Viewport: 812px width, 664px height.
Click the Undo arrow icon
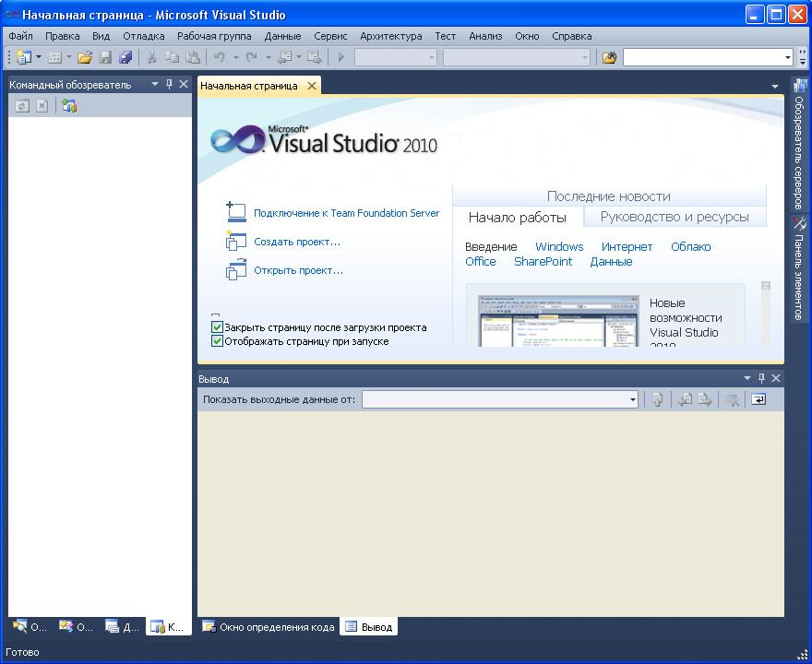point(220,57)
